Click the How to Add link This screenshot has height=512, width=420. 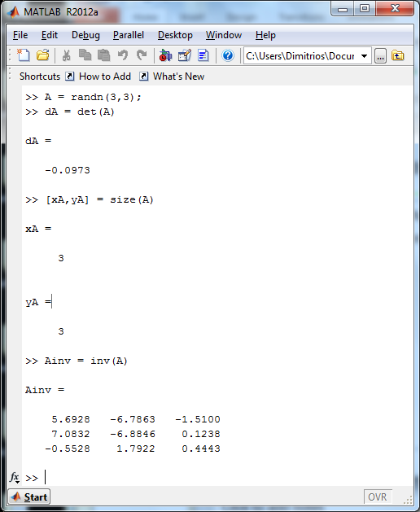pyautogui.click(x=105, y=77)
